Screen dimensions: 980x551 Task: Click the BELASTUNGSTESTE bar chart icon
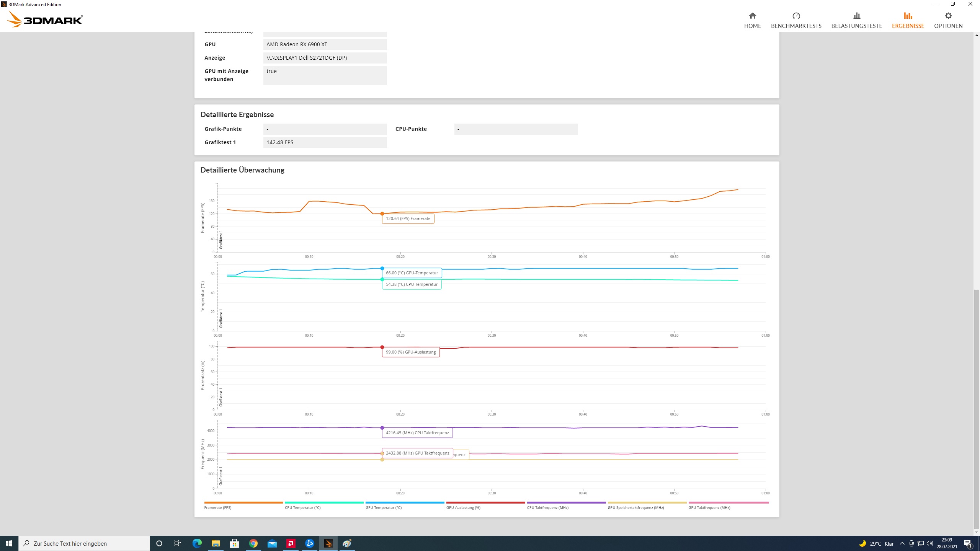click(x=857, y=16)
